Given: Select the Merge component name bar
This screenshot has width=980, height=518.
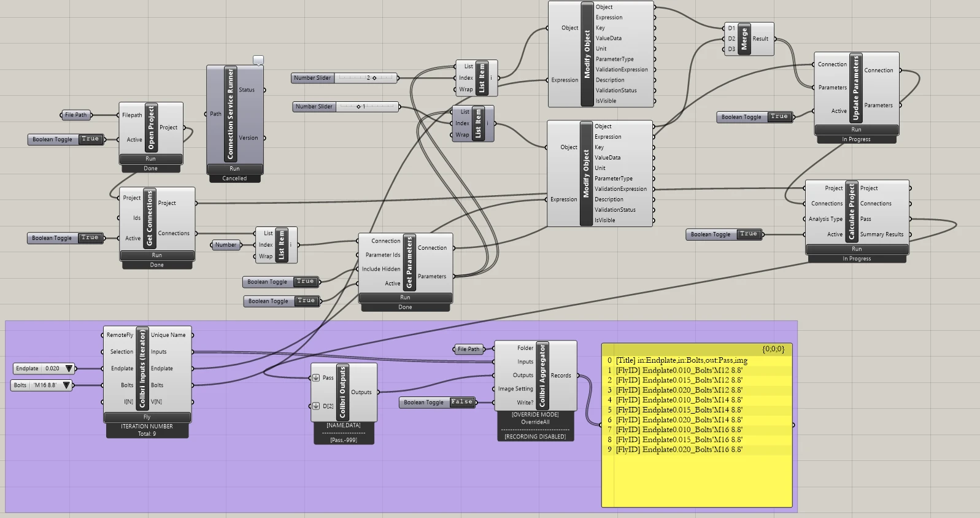Looking at the screenshot, I should [x=744, y=39].
